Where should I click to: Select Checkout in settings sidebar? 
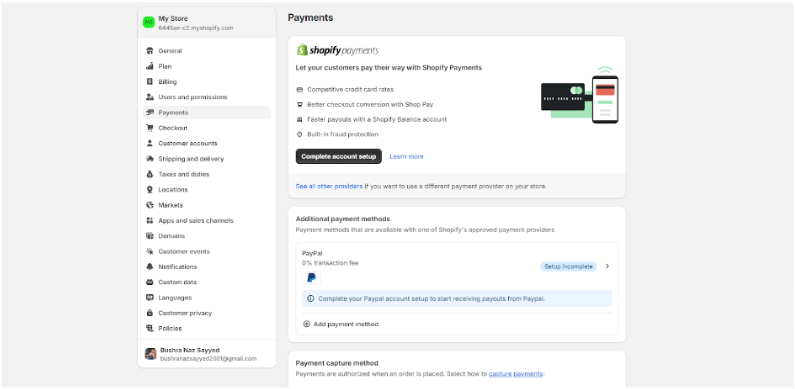click(207, 128)
